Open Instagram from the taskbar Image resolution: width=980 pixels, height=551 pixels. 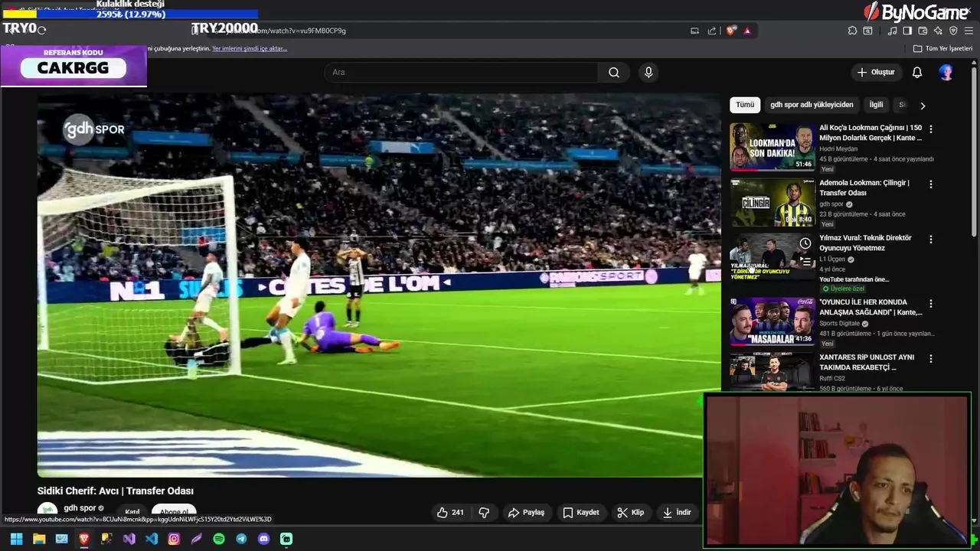point(174,539)
